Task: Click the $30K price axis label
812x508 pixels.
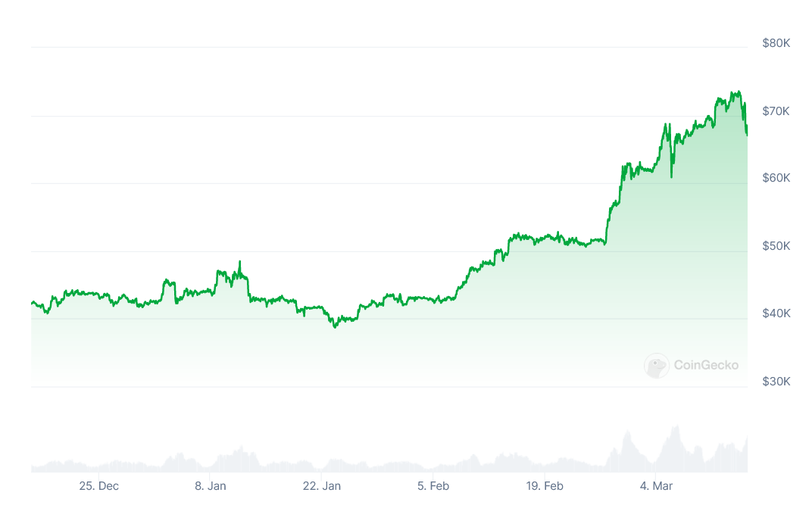Action: pos(776,382)
